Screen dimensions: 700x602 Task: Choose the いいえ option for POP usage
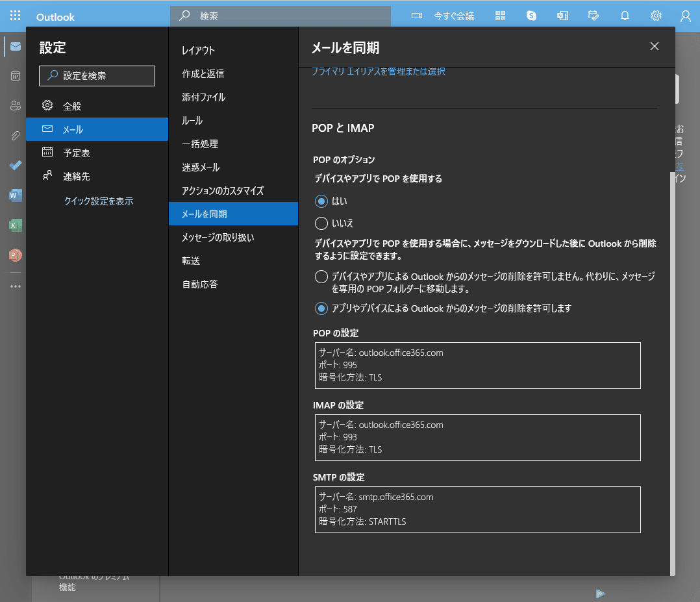[x=321, y=223]
